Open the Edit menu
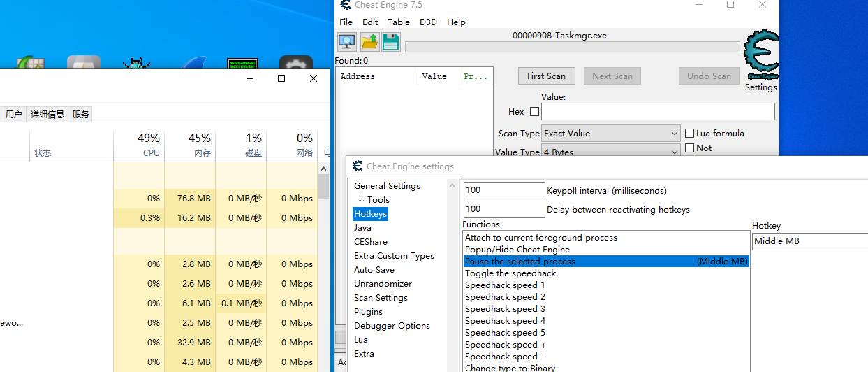The image size is (868, 372). coord(370,22)
